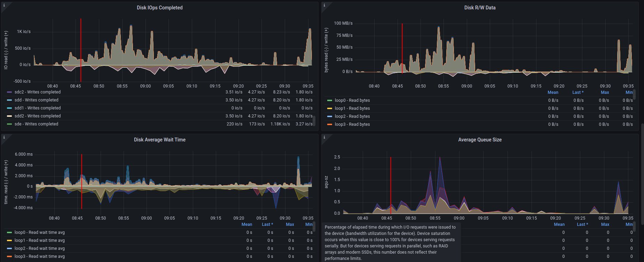Open the Average Queue Size panel title menu
Viewport: 644px width, 262px height.
pos(480,140)
